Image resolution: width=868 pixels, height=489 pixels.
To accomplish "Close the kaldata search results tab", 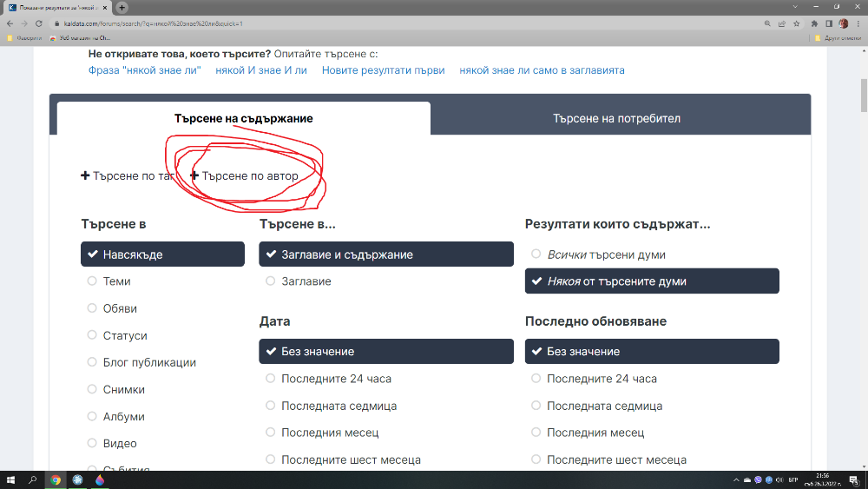I will [105, 8].
